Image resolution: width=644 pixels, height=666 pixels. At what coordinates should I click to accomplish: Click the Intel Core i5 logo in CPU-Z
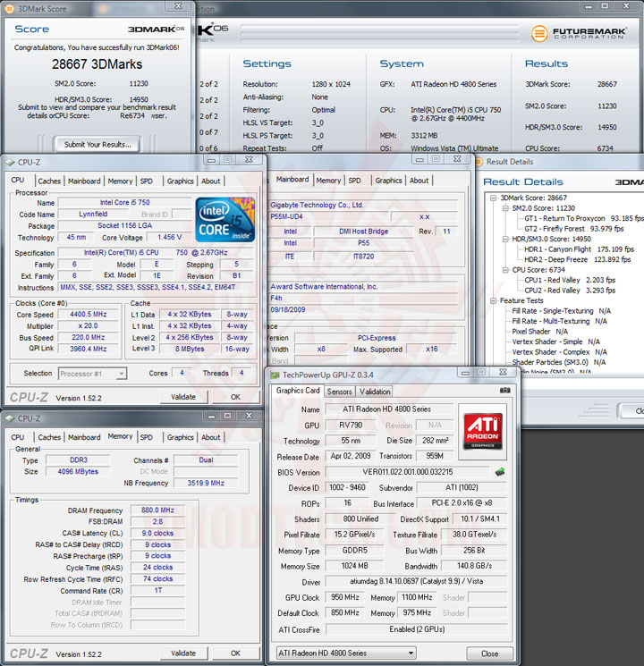tap(225, 220)
